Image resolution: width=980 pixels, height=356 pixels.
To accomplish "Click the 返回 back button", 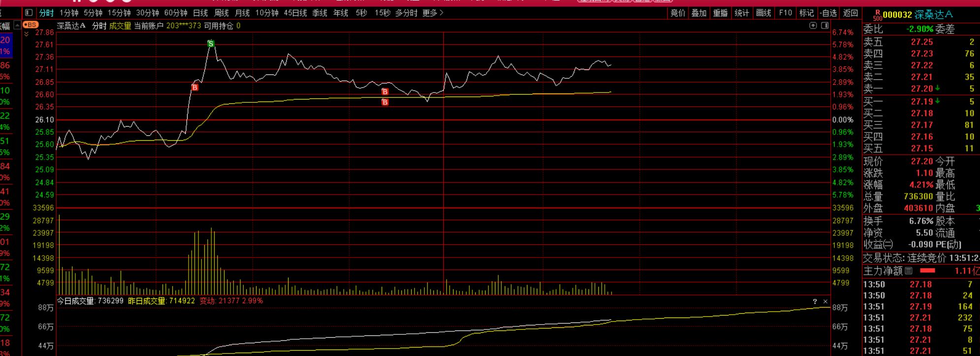I will coord(850,13).
